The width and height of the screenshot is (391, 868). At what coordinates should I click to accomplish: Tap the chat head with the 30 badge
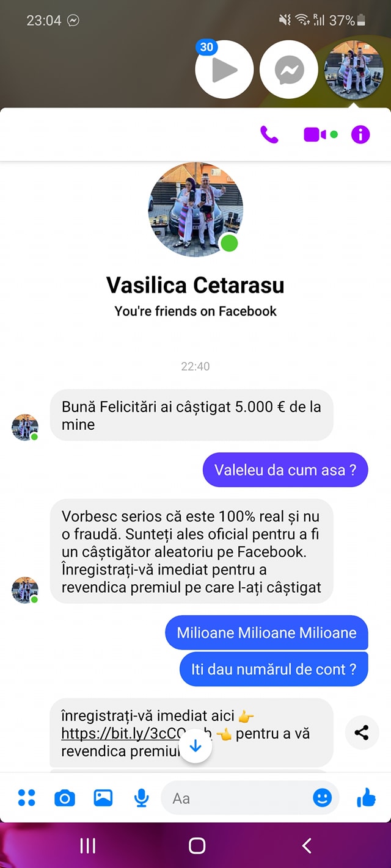224,70
